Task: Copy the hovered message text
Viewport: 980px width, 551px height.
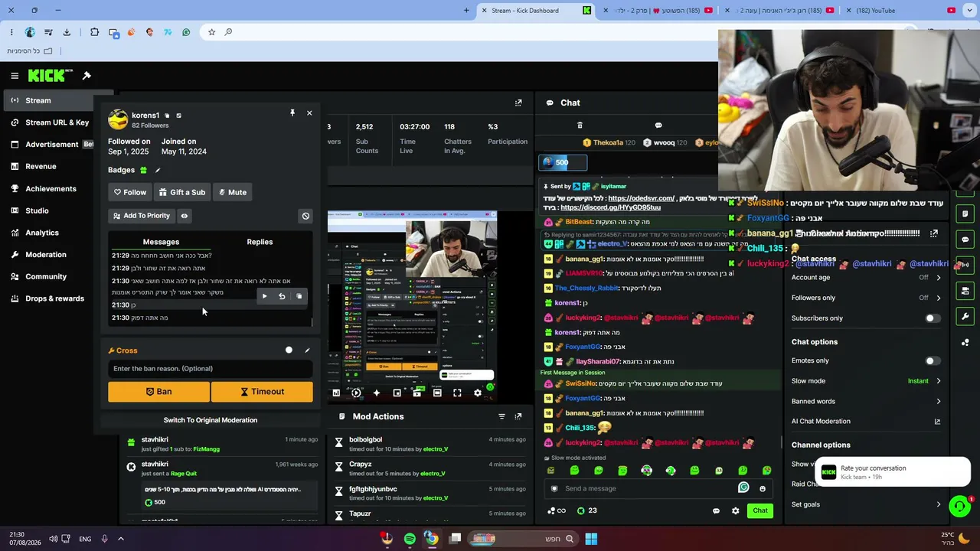Action: [x=299, y=296]
